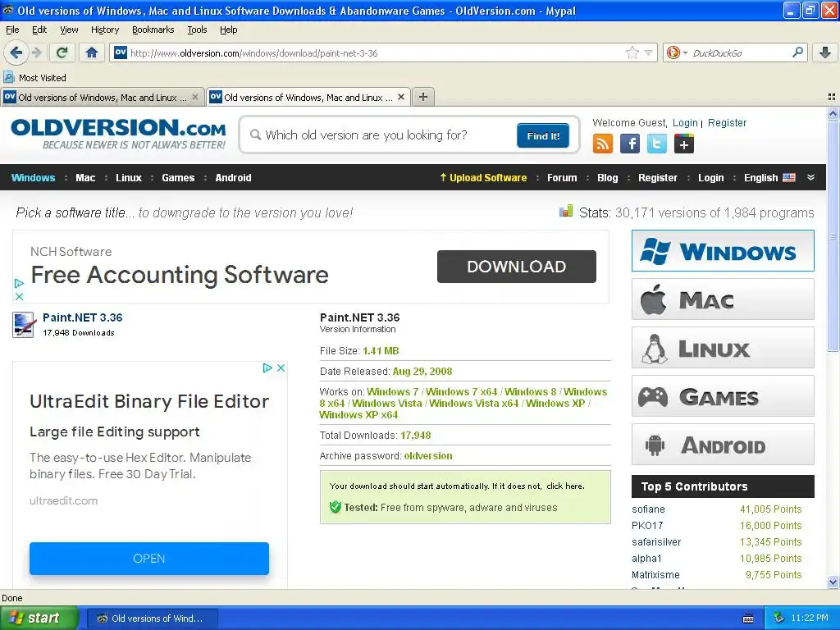Select the Windows sidebar platform button
Viewport: 840px width, 630px height.
[x=723, y=251]
